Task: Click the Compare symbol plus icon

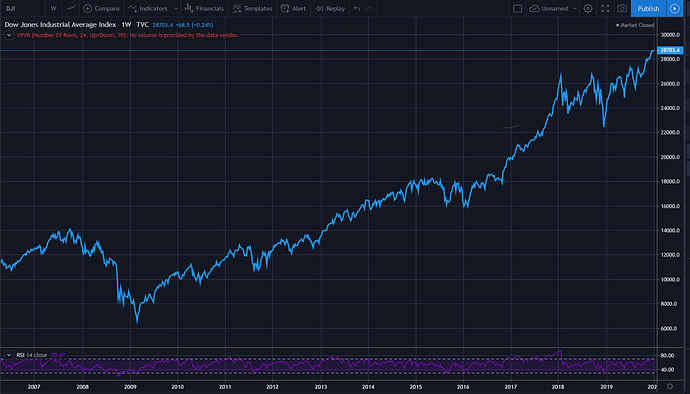Action: (88, 8)
